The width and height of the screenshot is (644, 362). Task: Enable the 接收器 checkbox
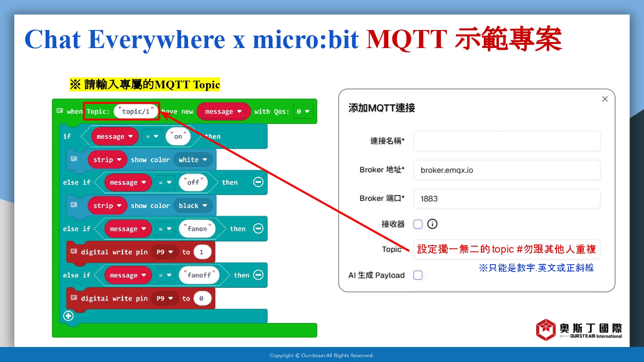point(418,224)
